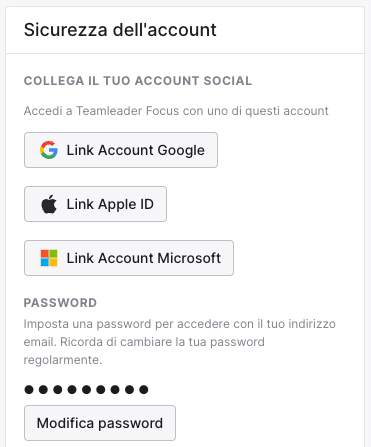Screen dimensions: 371x447
Task: Link your Apple ID
Action: pos(95,204)
